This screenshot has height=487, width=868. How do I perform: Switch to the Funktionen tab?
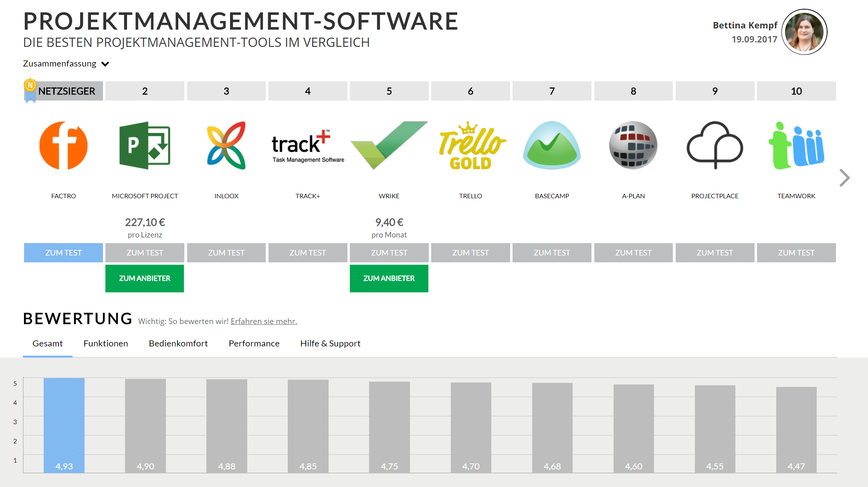click(x=106, y=344)
